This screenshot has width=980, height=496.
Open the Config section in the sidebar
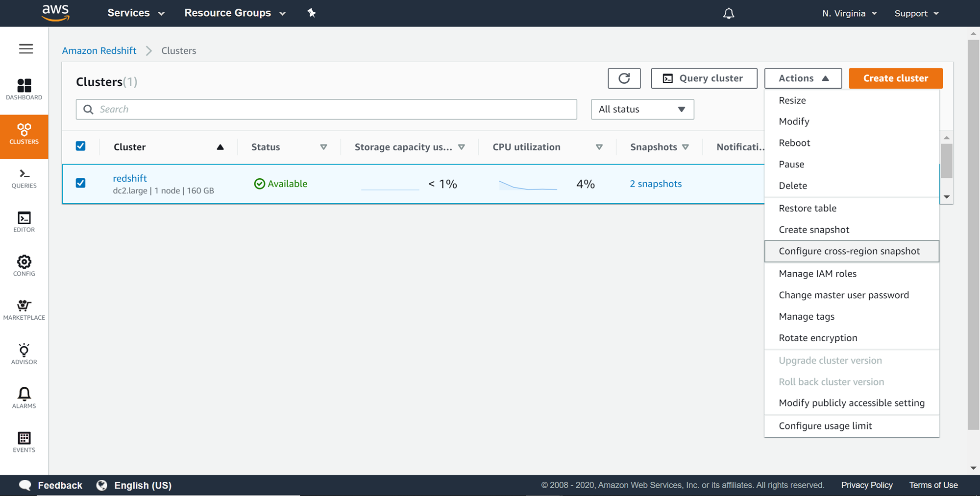coord(24,266)
